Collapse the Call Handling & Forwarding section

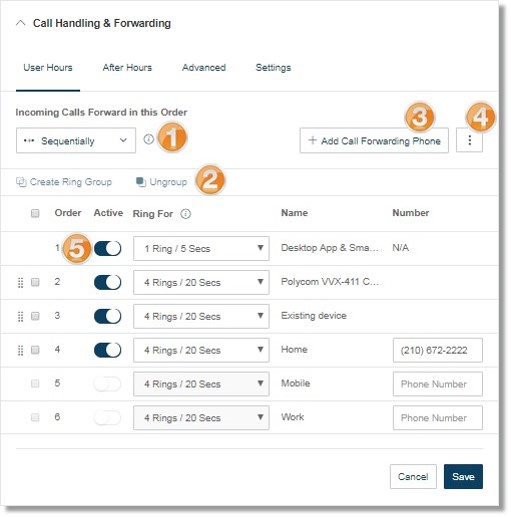[21, 23]
